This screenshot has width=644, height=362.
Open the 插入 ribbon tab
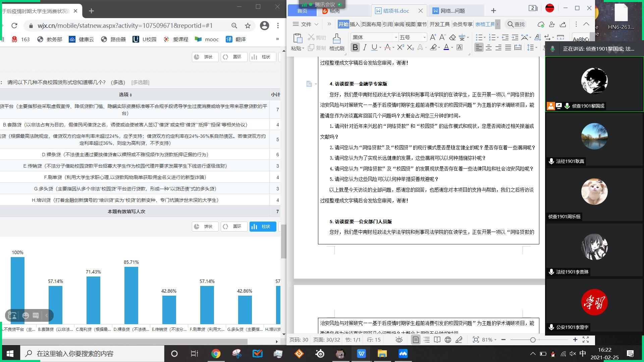click(x=354, y=24)
